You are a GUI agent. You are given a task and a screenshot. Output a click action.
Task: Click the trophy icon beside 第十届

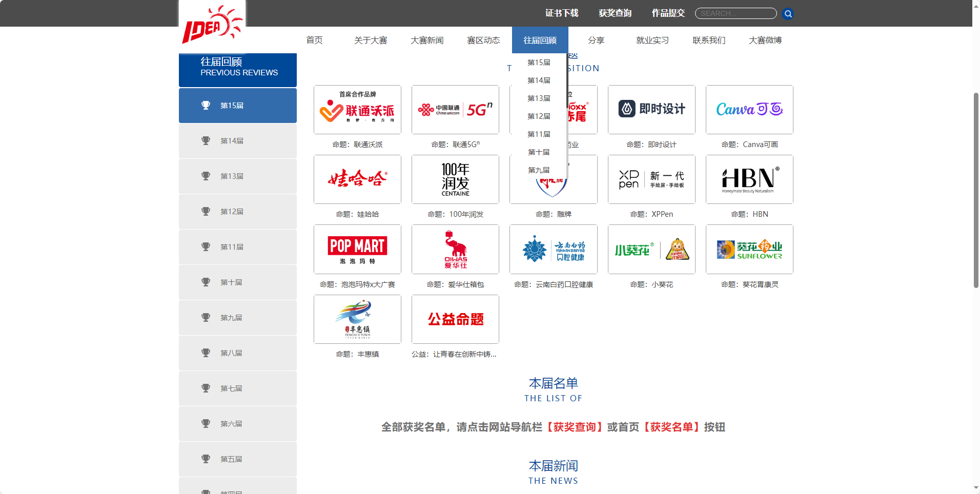click(x=206, y=282)
